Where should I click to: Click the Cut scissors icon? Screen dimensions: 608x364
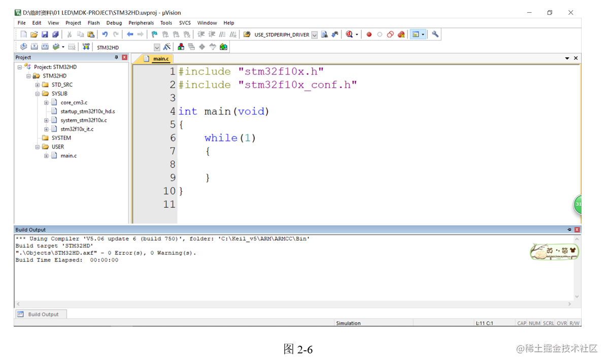point(70,34)
